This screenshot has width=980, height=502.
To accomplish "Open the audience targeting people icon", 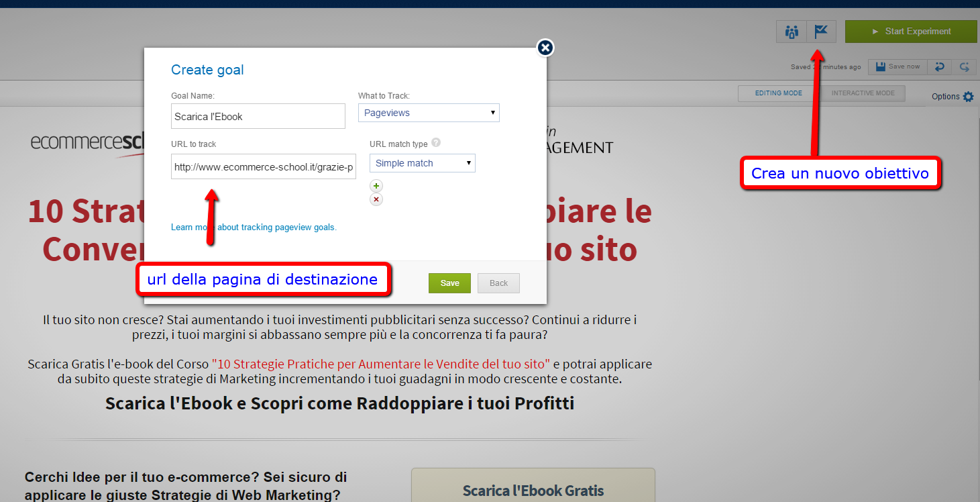I will tap(792, 32).
